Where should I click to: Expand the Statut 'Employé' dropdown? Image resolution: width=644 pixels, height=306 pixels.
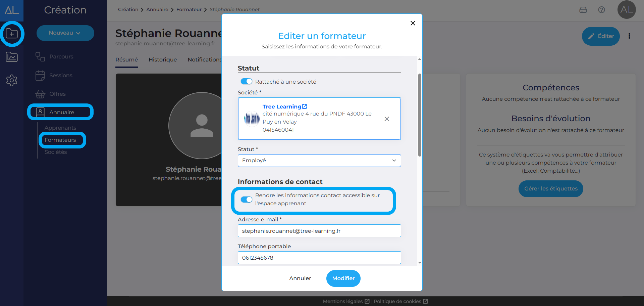tap(319, 161)
